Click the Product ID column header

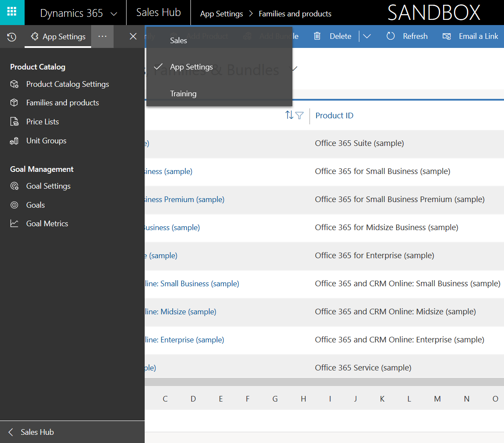click(x=334, y=115)
